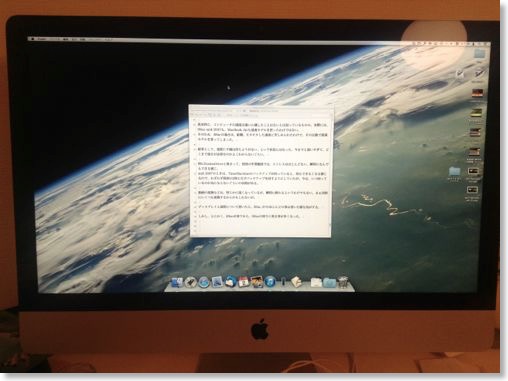The image size is (508, 381).
Task: Open Finder from the Dock
Action: click(x=176, y=282)
